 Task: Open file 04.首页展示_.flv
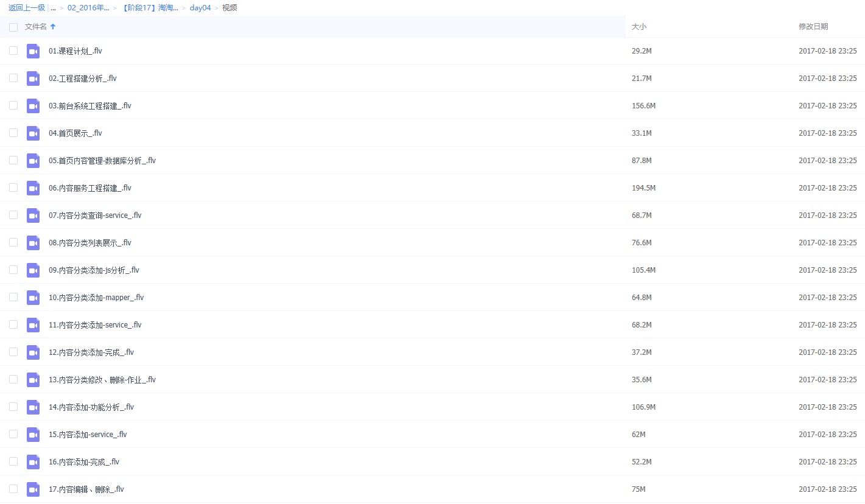click(75, 133)
